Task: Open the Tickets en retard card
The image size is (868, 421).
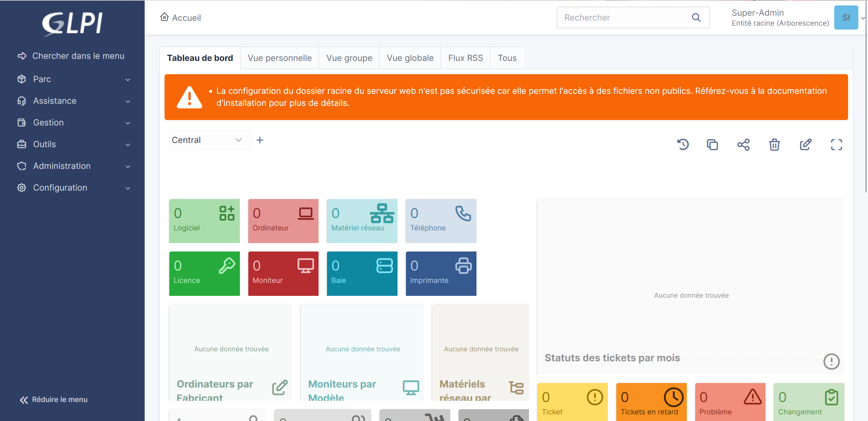Action: point(651,402)
